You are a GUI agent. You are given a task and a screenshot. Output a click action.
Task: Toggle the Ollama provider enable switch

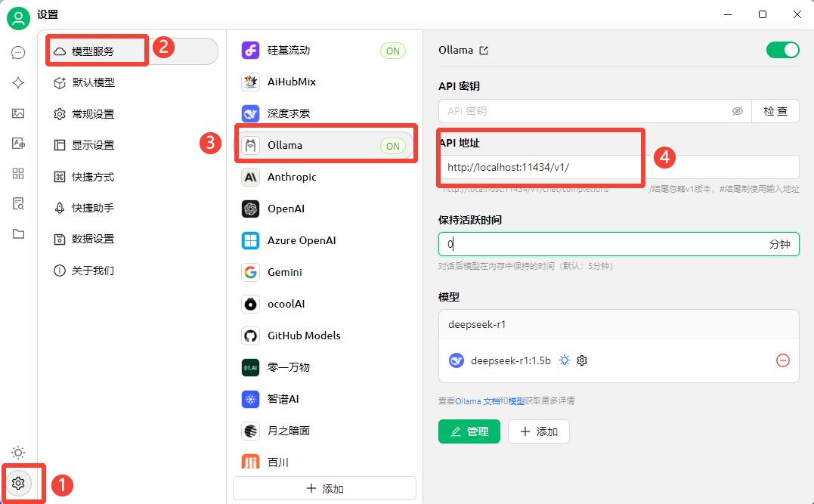783,50
